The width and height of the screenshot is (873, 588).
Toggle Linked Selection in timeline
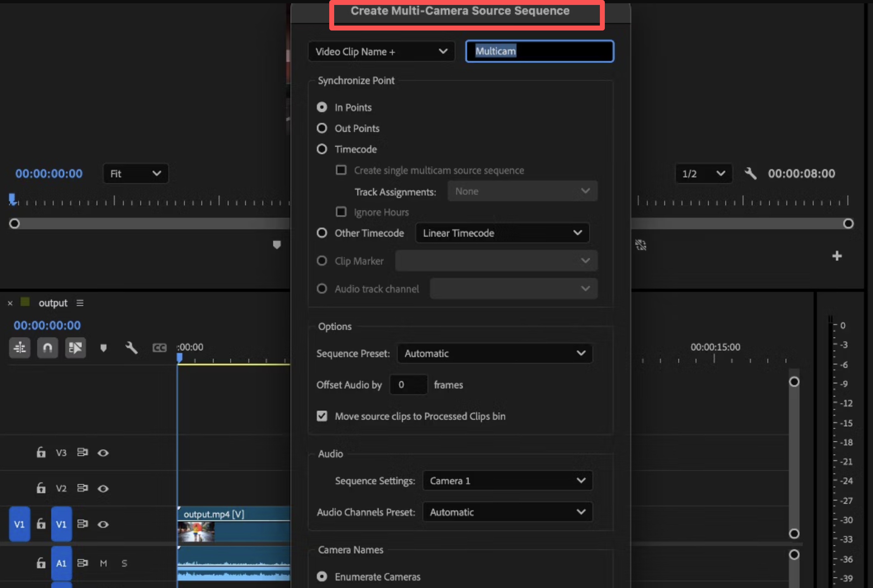pos(76,348)
